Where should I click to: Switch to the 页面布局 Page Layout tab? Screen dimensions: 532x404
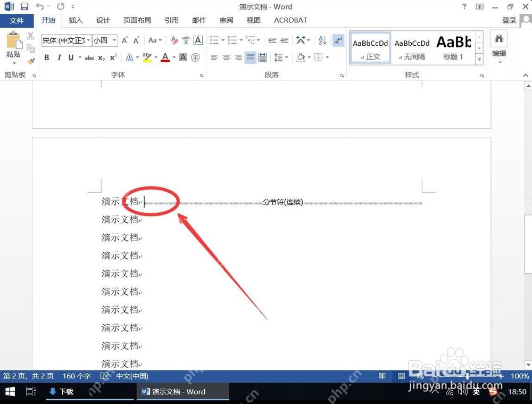137,20
